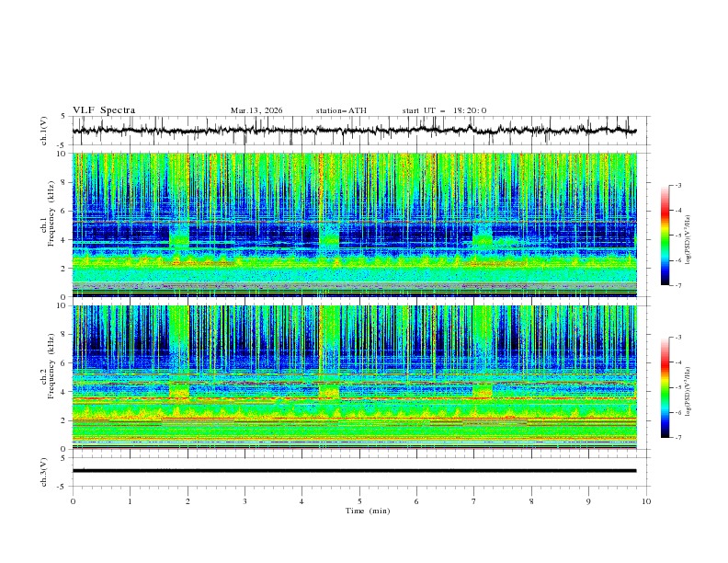Click the "start UT = 18:20:0" text
Screen dimensions: 728x563
point(444,110)
